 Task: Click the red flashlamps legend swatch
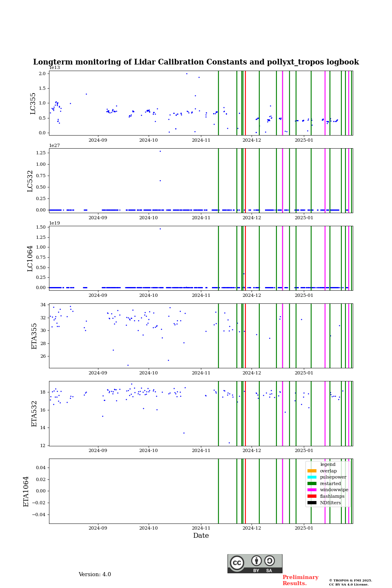point(312,497)
